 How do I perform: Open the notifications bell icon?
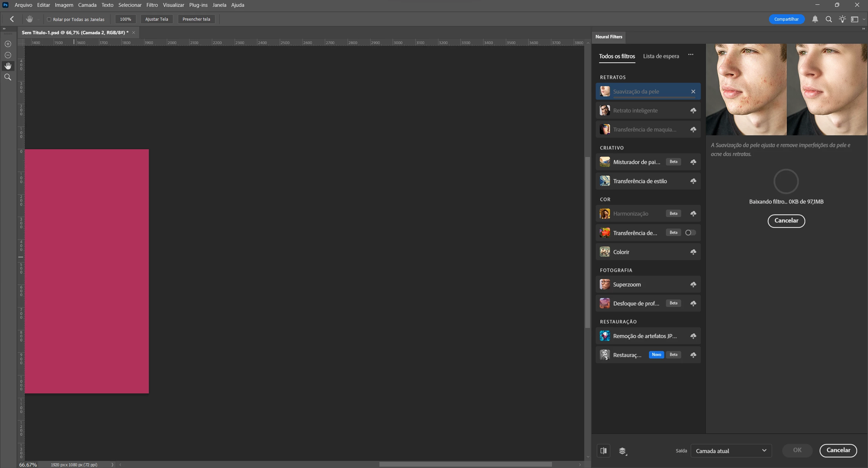click(x=815, y=19)
